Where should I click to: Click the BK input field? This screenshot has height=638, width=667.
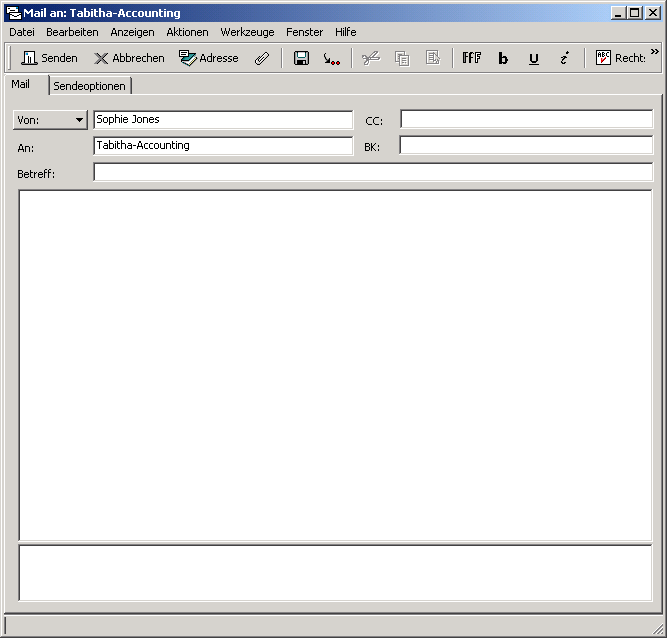[527, 145]
